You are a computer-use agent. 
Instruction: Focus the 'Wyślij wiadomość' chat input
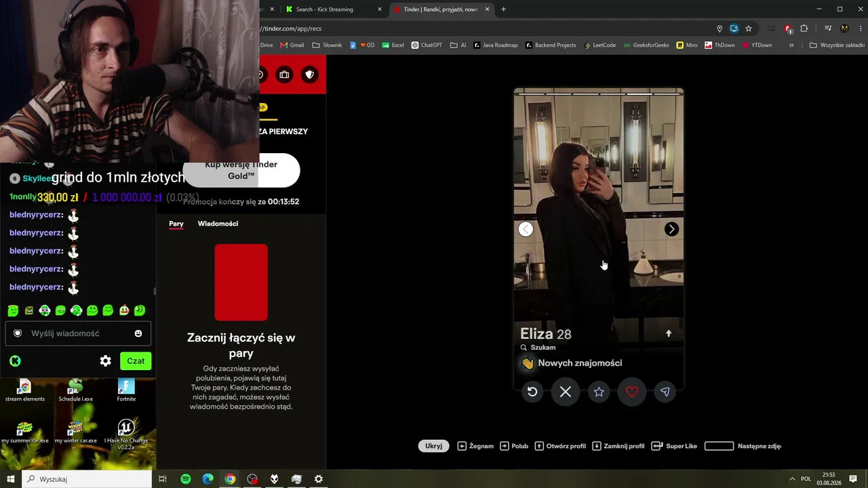coord(78,333)
